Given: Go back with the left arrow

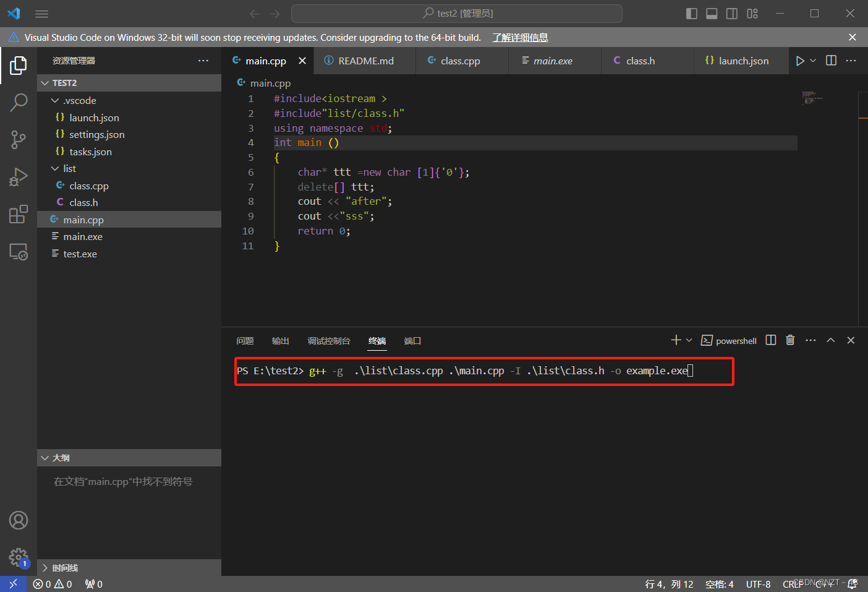Looking at the screenshot, I should click(254, 14).
